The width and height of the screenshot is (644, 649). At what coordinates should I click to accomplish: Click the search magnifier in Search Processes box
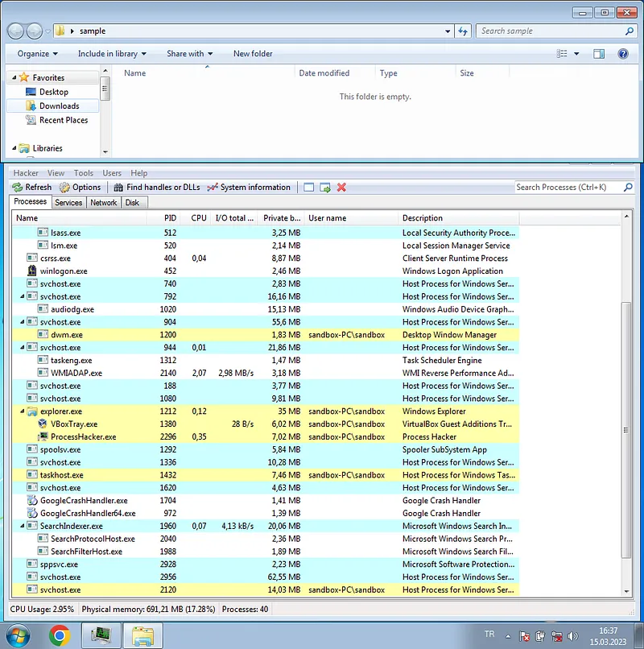pyautogui.click(x=628, y=187)
